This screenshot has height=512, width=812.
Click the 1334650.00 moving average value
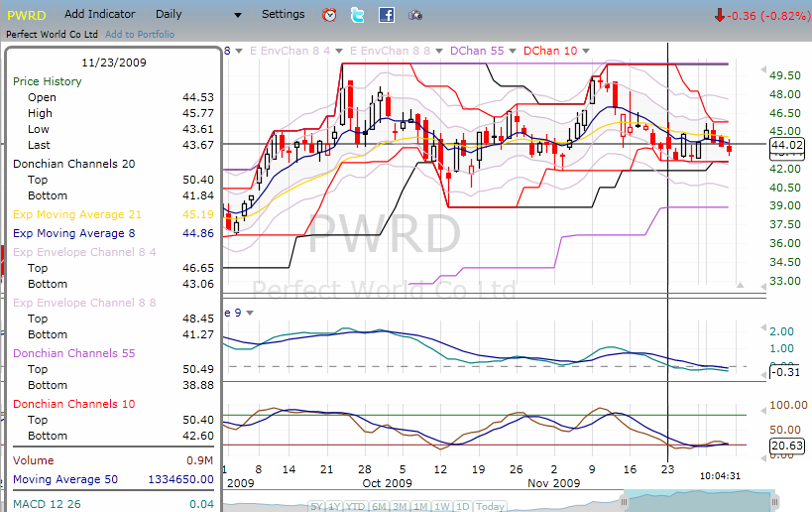click(x=180, y=479)
